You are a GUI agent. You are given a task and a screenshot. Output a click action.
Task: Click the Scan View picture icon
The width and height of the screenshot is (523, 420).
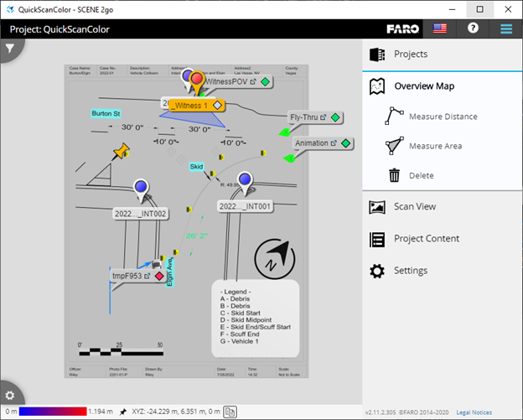coord(377,207)
